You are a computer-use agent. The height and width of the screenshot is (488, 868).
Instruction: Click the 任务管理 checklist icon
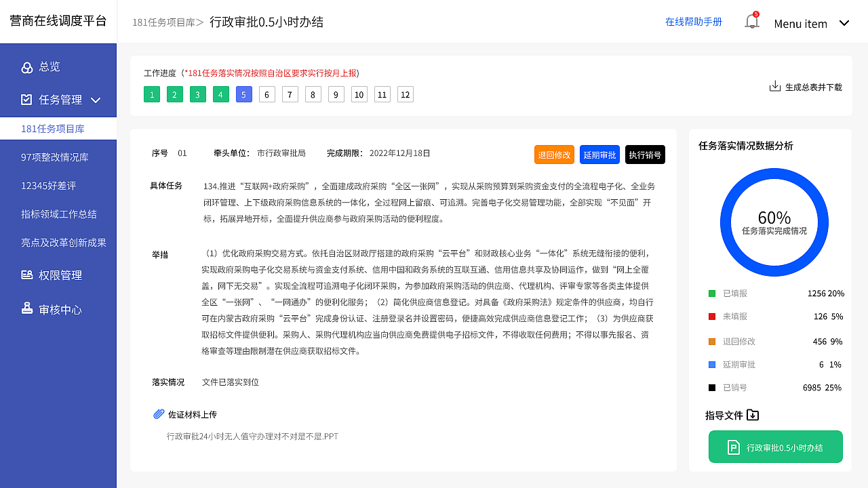[26, 100]
